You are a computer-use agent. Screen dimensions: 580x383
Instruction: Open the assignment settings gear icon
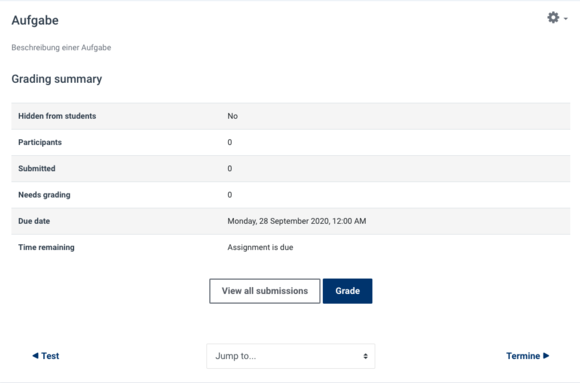[553, 17]
